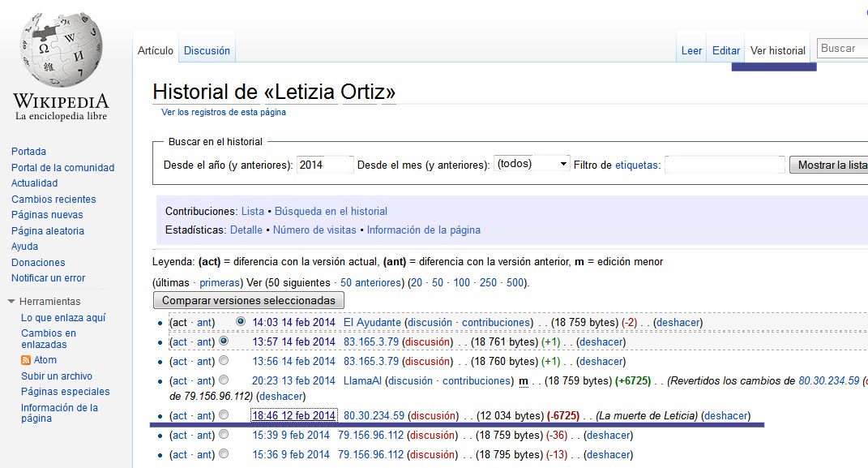Screen dimensions: 868x468
Task: Open Subir un archivo link
Action: point(57,376)
